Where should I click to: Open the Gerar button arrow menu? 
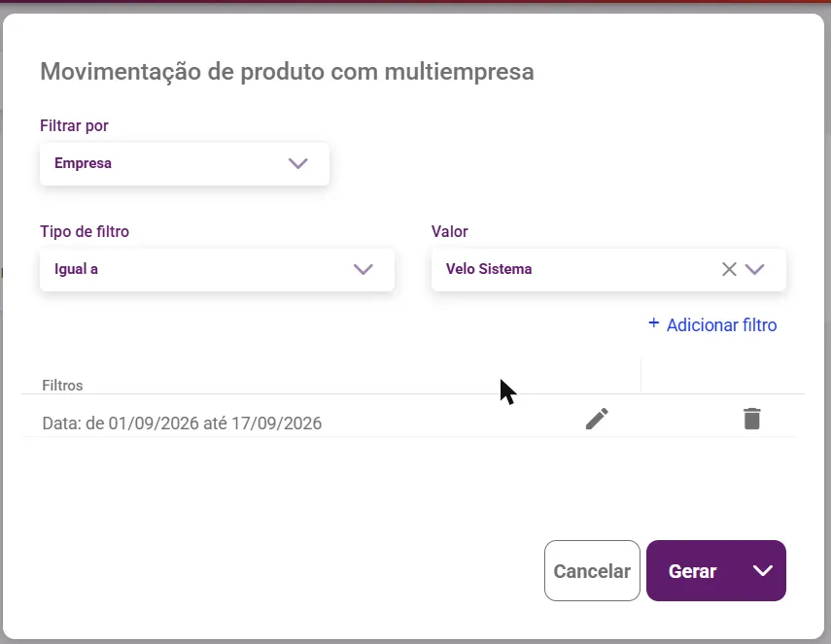click(762, 570)
